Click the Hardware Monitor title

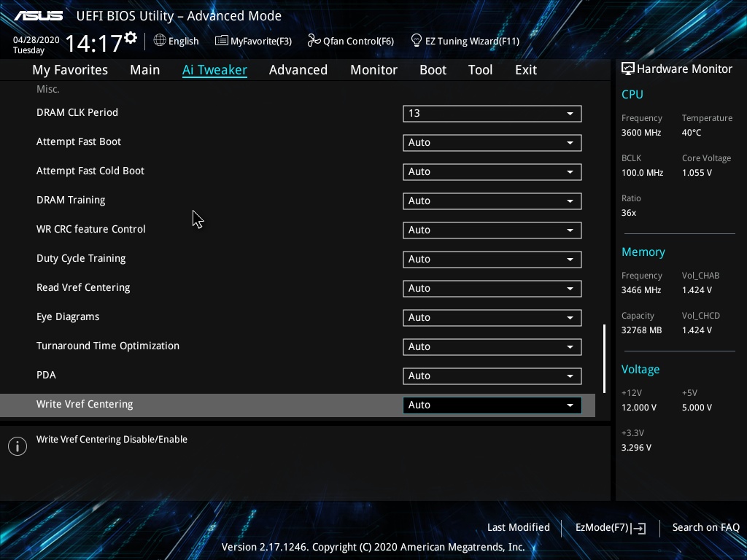click(684, 69)
